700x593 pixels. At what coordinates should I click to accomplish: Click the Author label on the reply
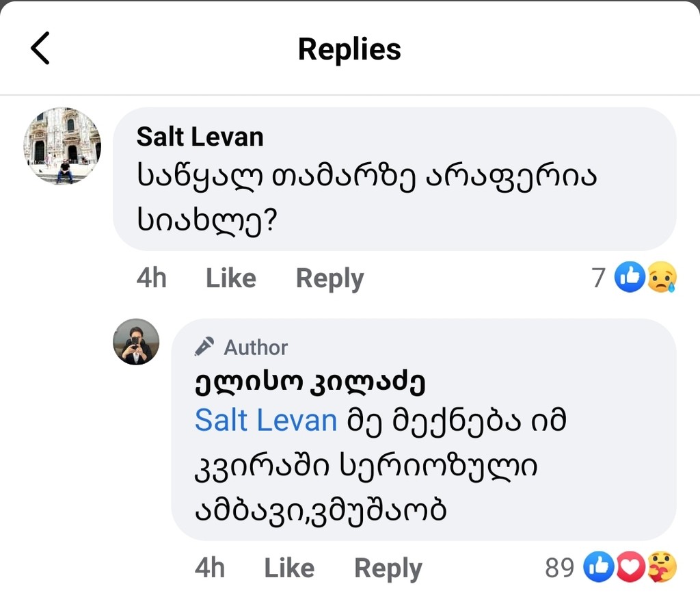256,347
